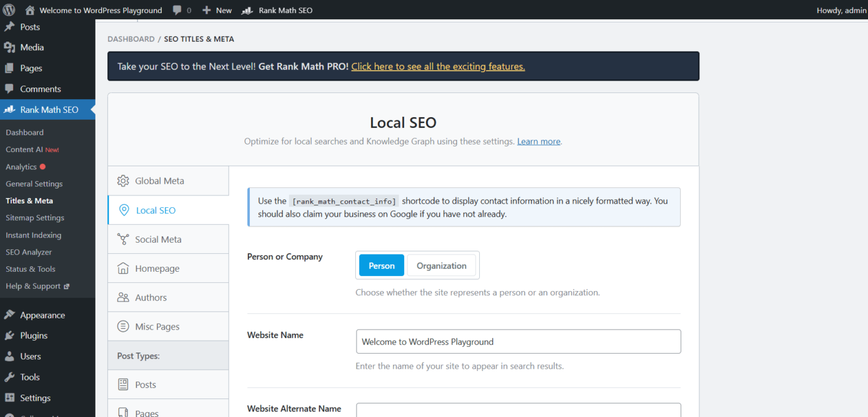
Task: Open the Posts post type tab
Action: point(168,385)
